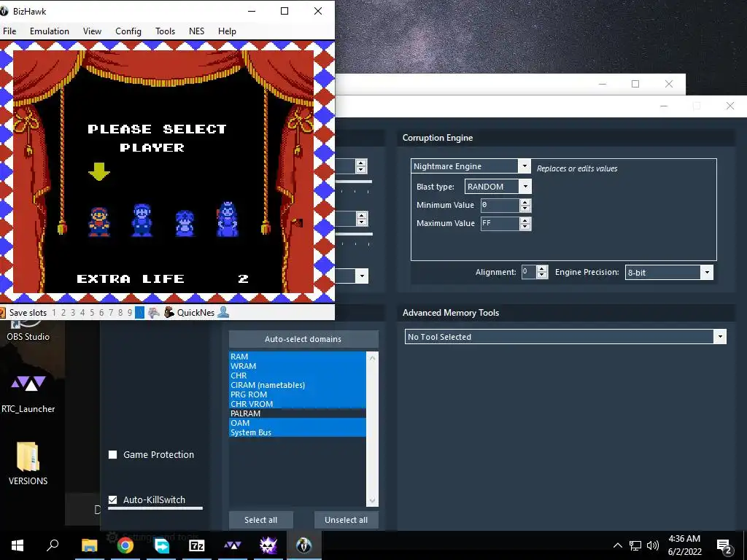
Task: Switch to RTC Launcher taskbar icon
Action: [x=233, y=545]
